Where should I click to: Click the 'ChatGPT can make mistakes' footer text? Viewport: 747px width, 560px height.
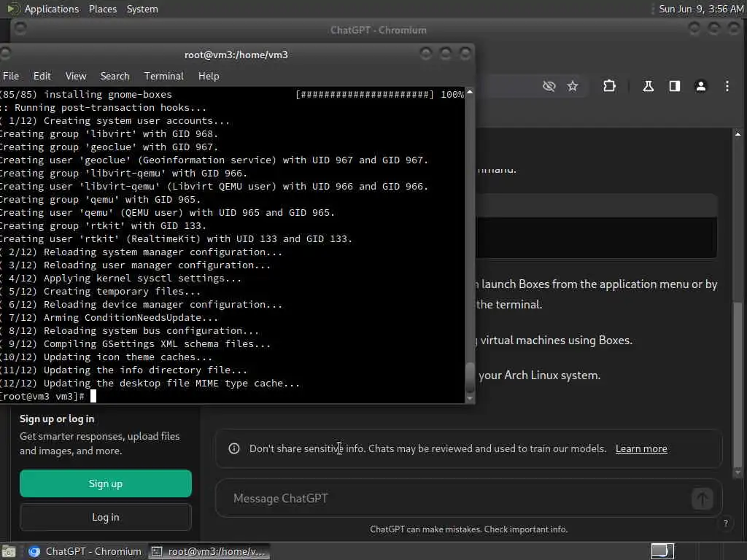point(469,529)
